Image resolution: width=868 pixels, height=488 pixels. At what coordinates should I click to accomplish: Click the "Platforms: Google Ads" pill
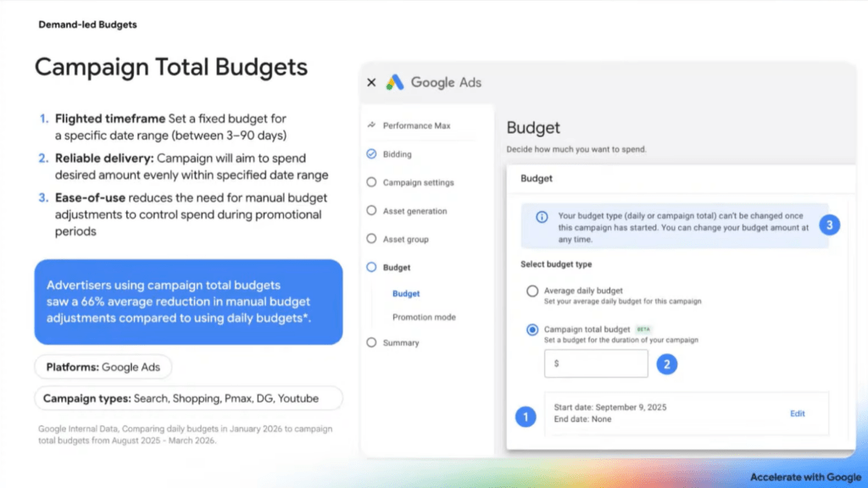(x=103, y=367)
